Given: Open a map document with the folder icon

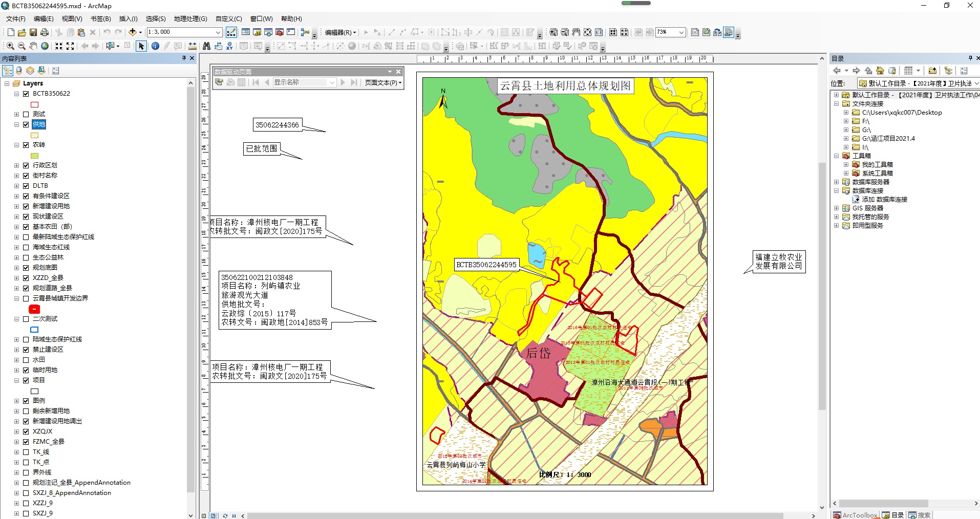Looking at the screenshot, I should pos(22,32).
